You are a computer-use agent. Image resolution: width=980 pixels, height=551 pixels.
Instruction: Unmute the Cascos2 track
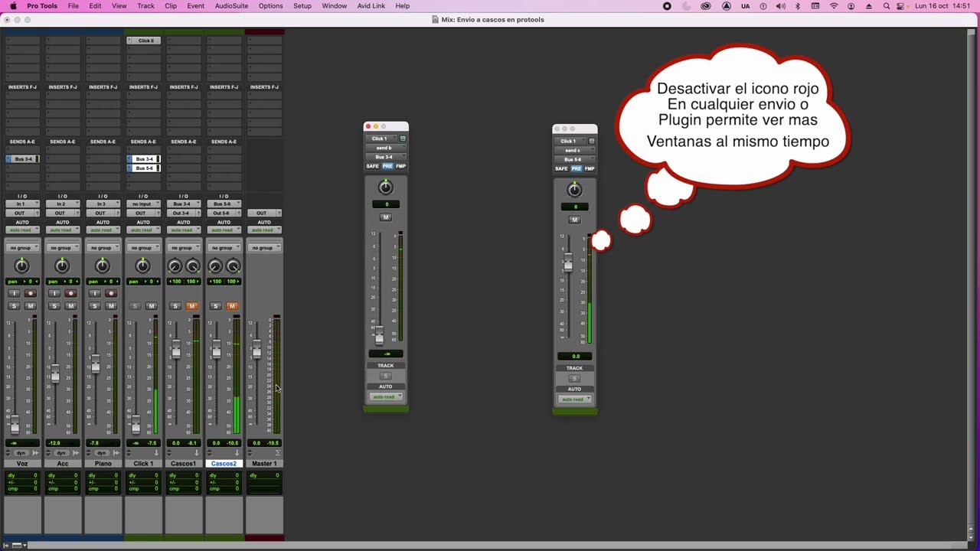(232, 306)
